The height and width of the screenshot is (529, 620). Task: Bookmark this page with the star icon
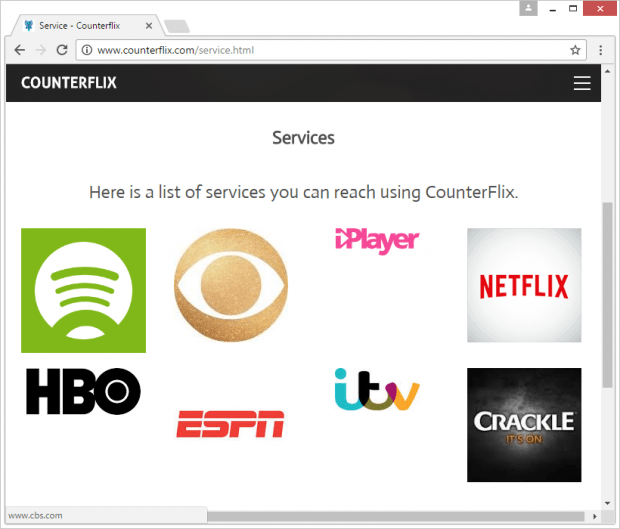tap(575, 50)
